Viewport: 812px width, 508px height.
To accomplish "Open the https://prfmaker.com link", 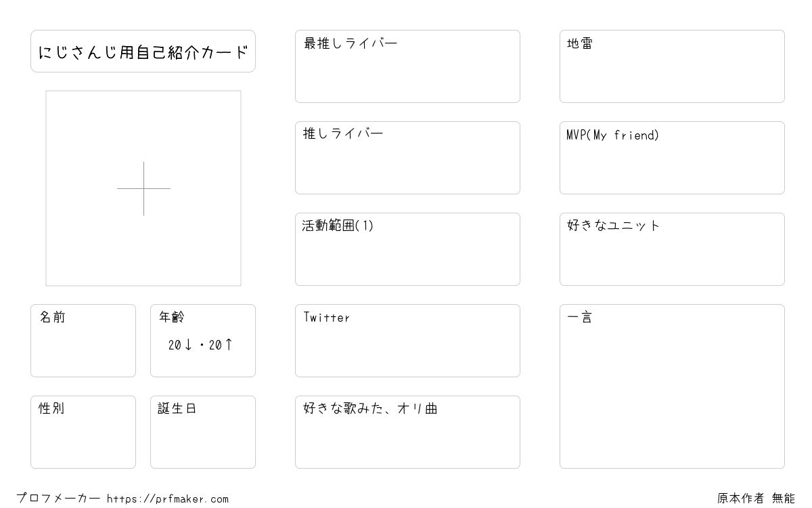I will pyautogui.click(x=168, y=499).
